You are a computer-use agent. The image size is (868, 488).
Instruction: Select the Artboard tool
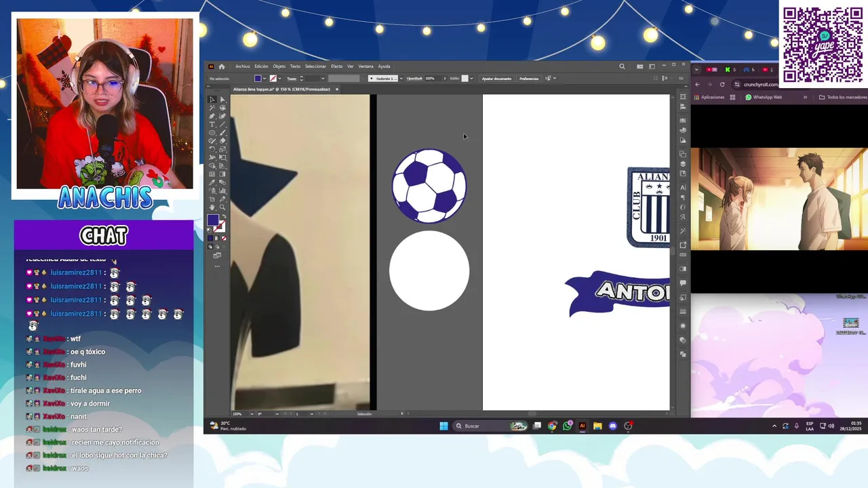coord(212,199)
